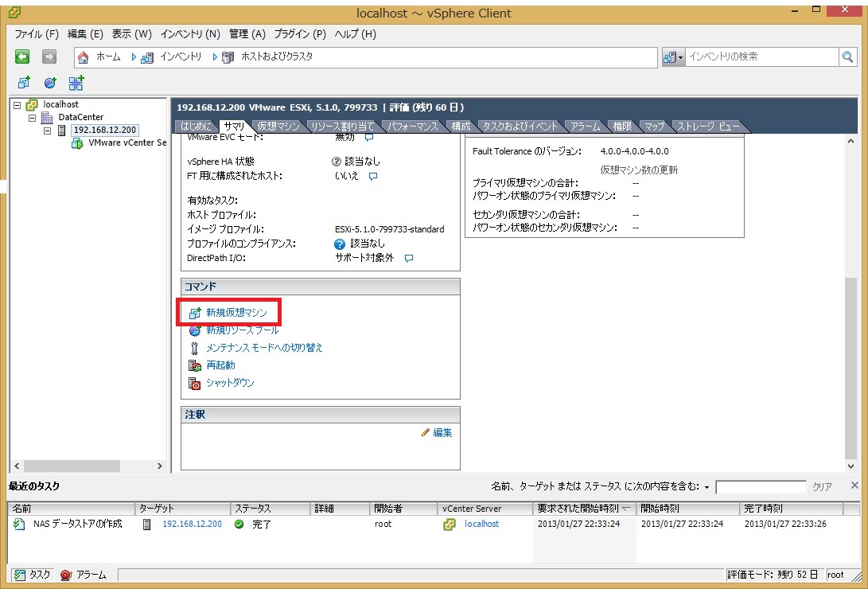Click the info bubble next to EVC 無効
The width and height of the screenshot is (868, 589).
point(368,137)
